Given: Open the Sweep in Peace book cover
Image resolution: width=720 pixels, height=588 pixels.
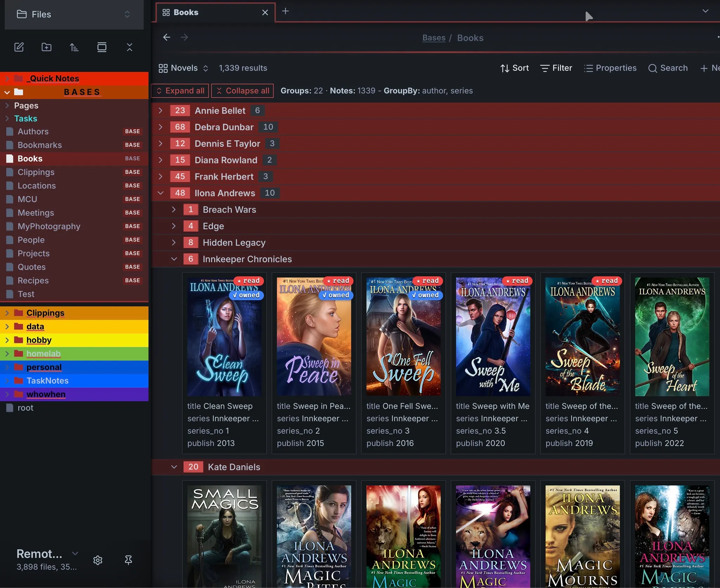Looking at the screenshot, I should click(x=314, y=337).
